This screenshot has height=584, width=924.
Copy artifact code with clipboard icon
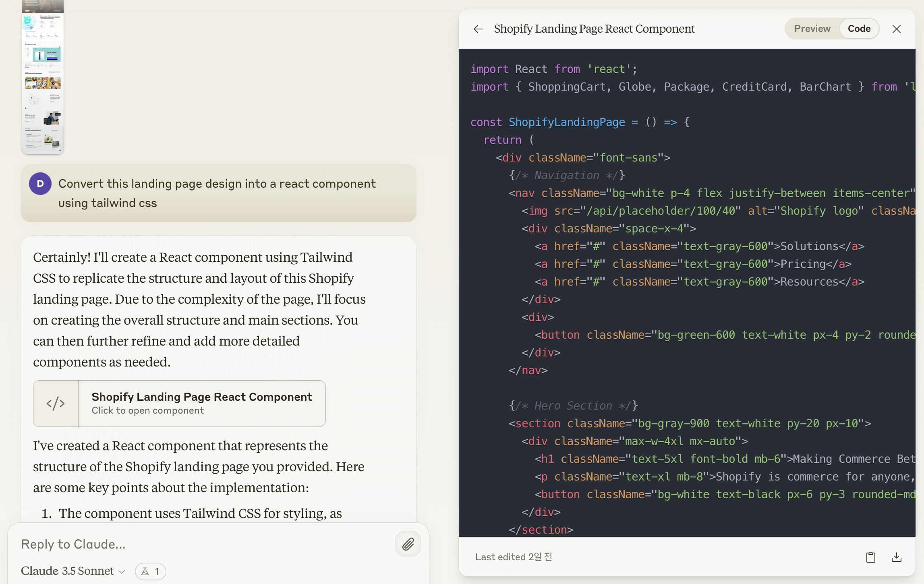[x=871, y=557]
